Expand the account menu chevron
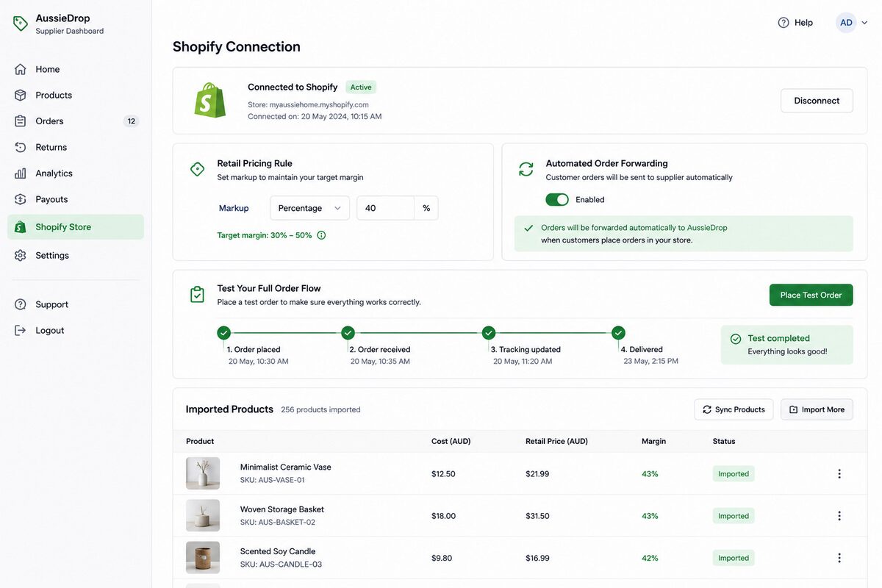 tap(864, 23)
